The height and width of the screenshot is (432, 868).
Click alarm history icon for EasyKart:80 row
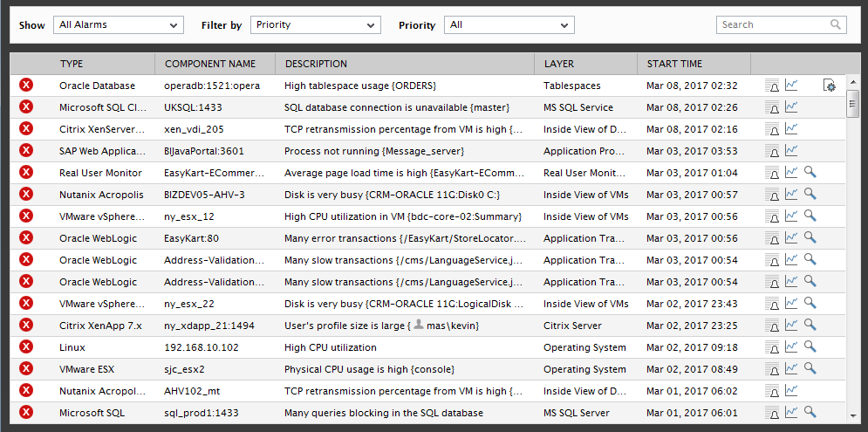tap(772, 238)
